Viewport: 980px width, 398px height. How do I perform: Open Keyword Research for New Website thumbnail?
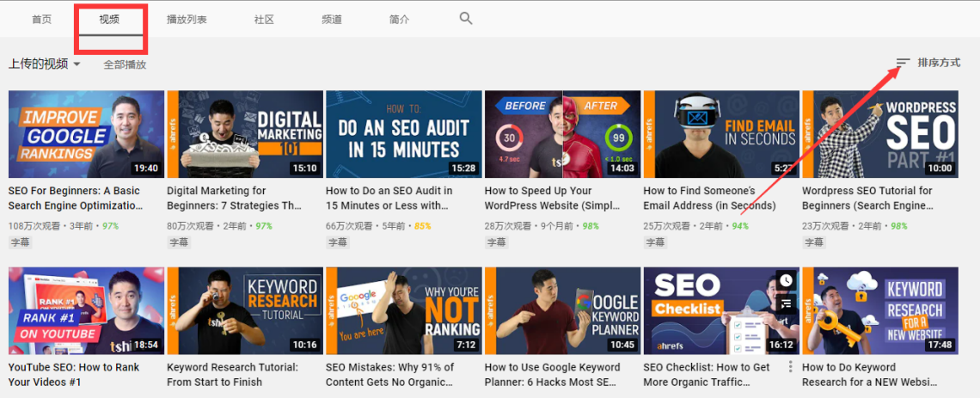(880, 311)
